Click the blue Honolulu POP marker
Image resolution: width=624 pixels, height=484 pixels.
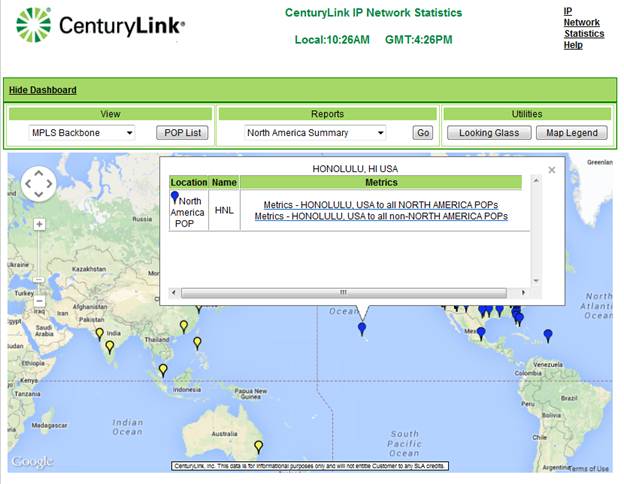click(362, 329)
